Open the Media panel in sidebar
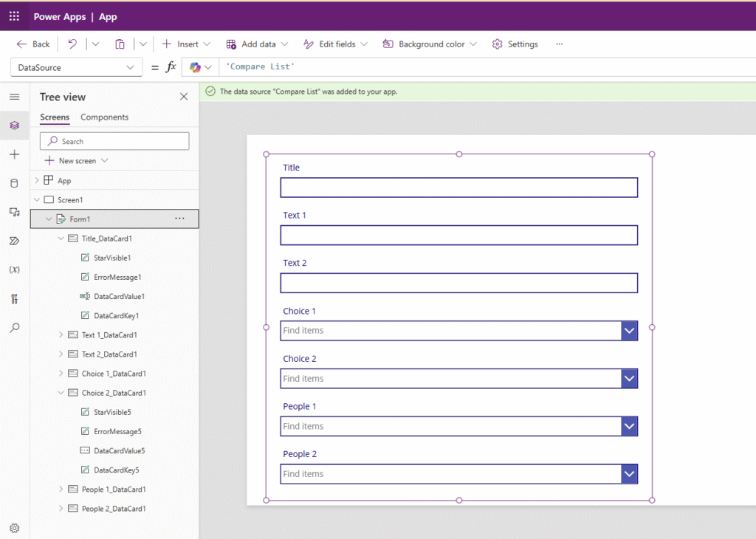The width and height of the screenshot is (756, 539). (x=15, y=212)
